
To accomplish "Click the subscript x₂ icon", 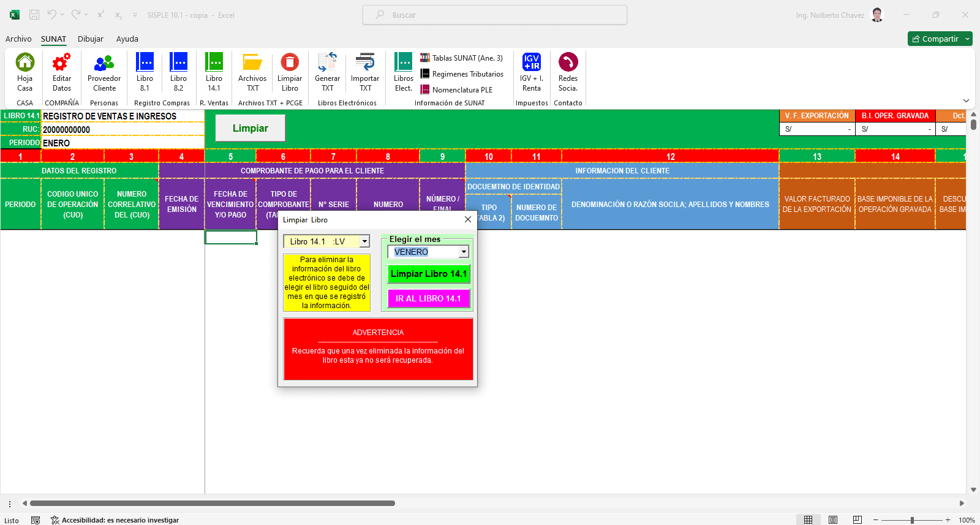I will click(119, 15).
